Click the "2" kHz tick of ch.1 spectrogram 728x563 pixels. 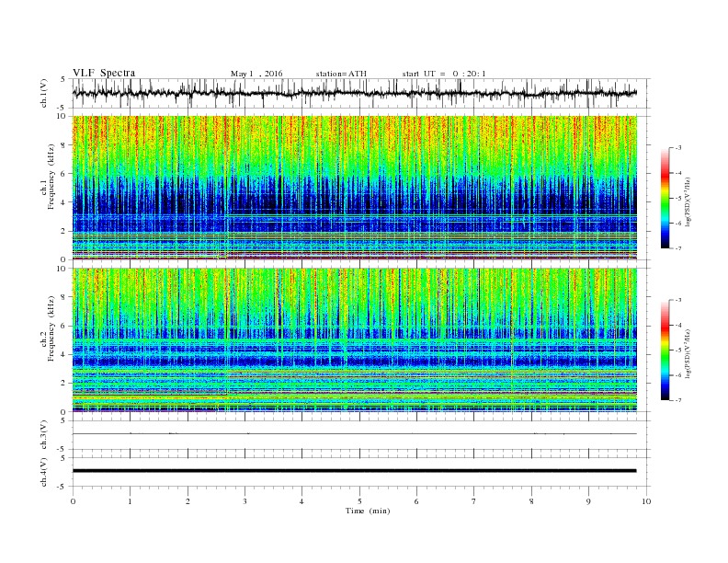pos(64,231)
